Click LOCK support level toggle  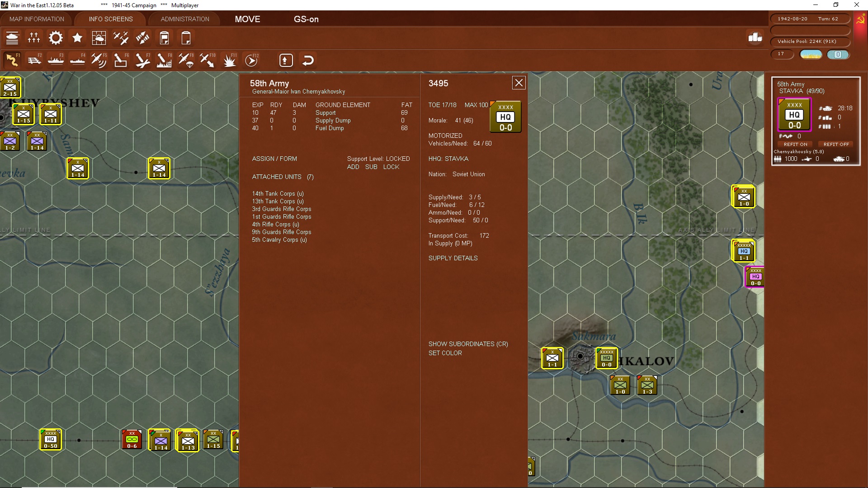point(391,167)
